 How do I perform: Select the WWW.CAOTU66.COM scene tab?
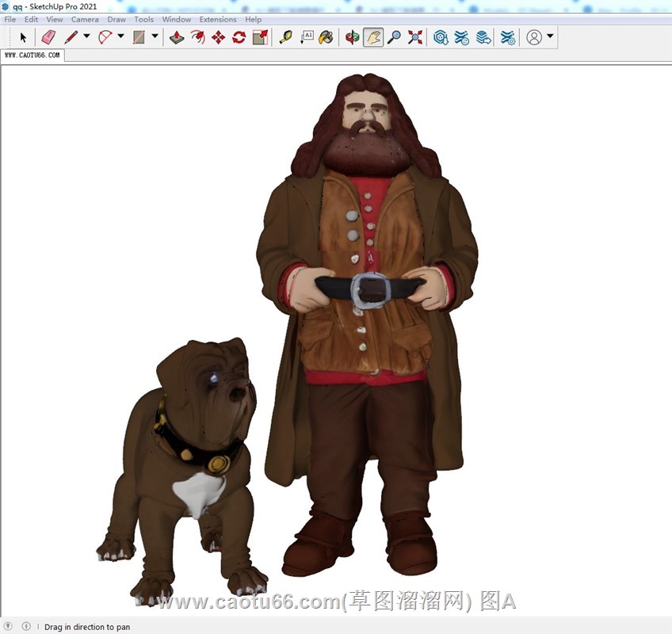pos(32,55)
